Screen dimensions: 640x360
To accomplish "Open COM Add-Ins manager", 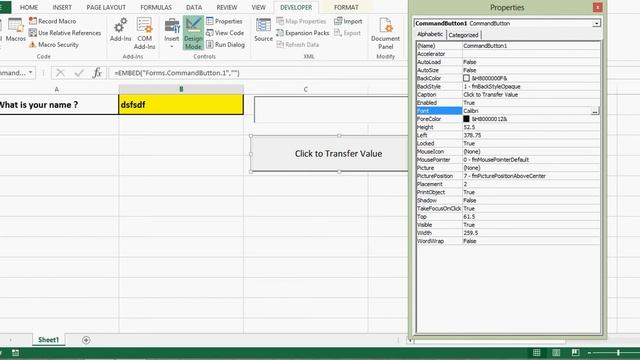I will 144,33.
